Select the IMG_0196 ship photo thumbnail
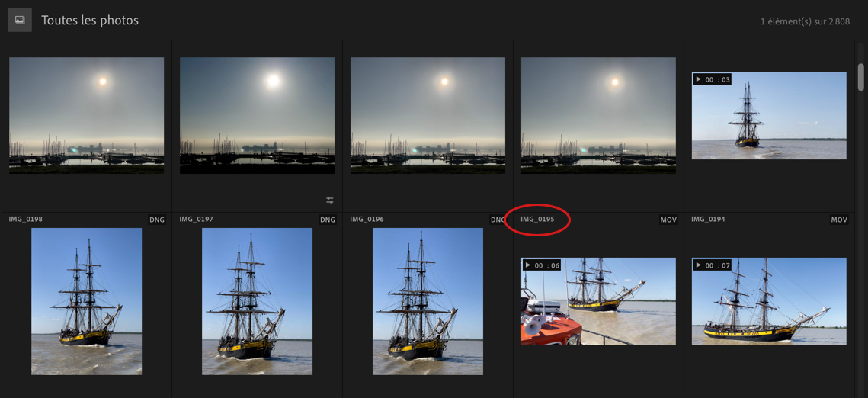Image resolution: width=868 pixels, height=398 pixels. (x=428, y=301)
